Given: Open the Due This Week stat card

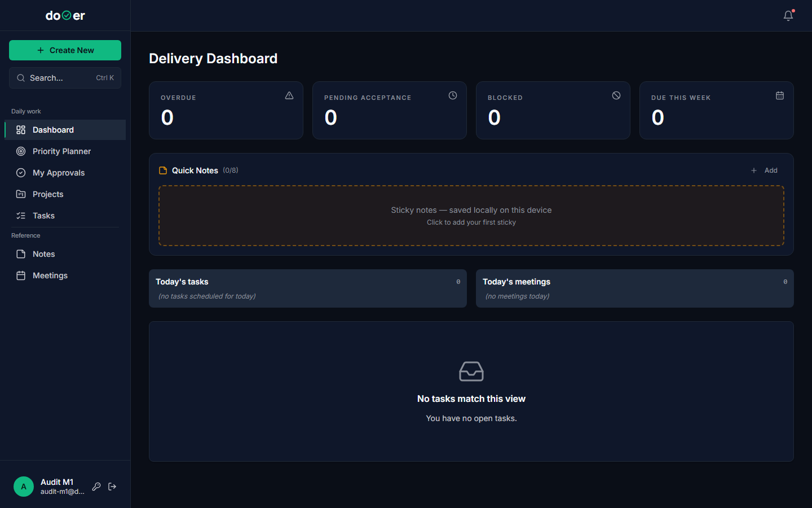Looking at the screenshot, I should 717,110.
